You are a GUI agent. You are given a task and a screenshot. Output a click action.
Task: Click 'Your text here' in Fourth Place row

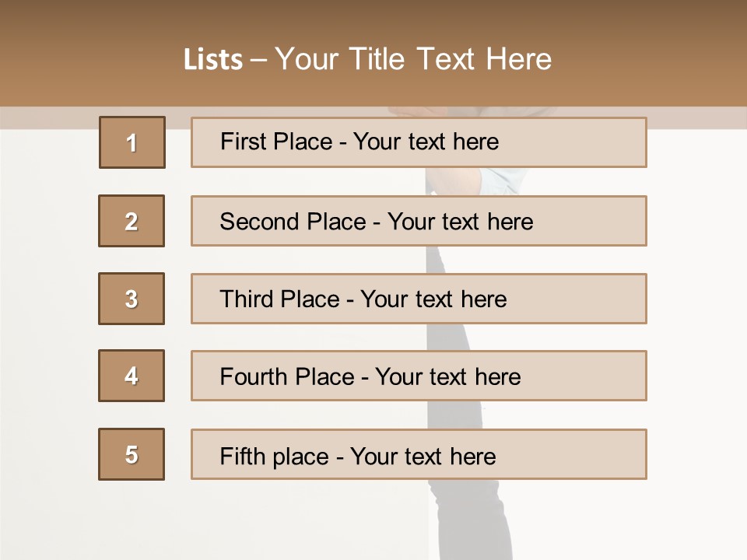click(x=447, y=377)
